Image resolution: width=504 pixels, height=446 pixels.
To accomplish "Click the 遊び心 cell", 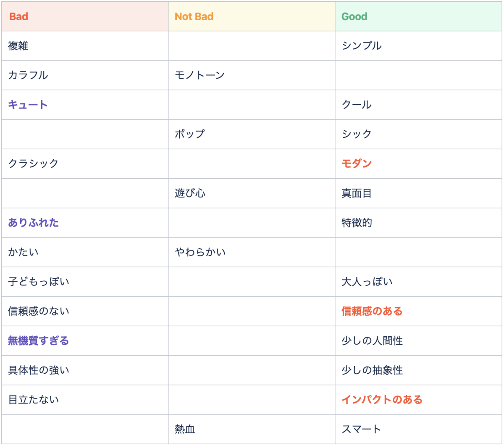I will (x=252, y=193).
